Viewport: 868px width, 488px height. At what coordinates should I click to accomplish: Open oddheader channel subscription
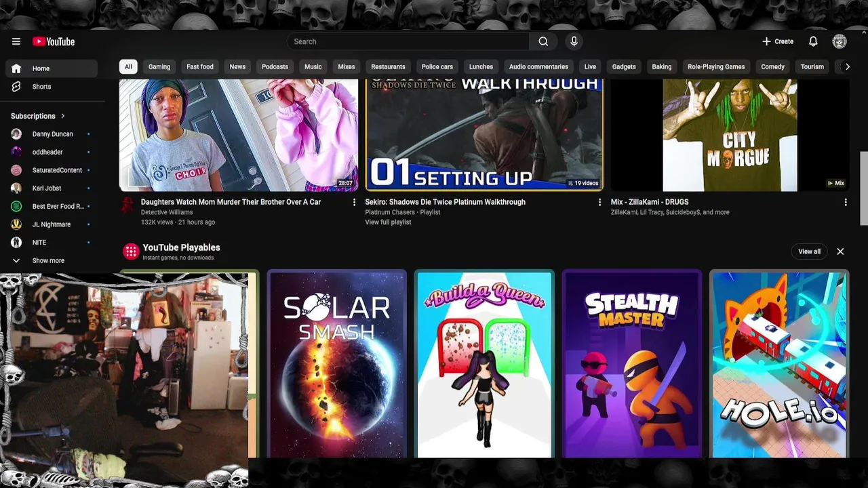(x=52, y=152)
